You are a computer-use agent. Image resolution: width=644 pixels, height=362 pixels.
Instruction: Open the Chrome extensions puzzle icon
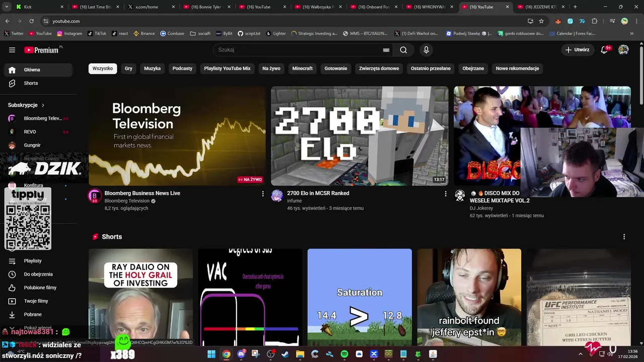click(x=595, y=21)
